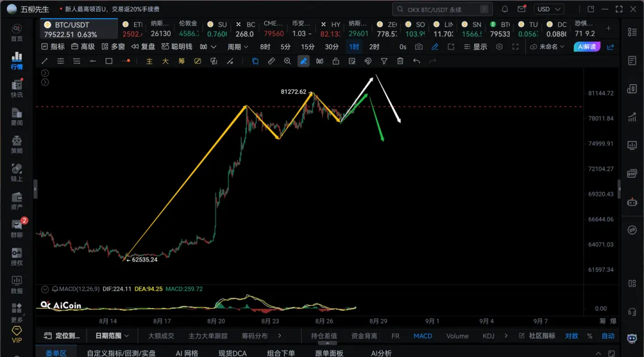This screenshot has height=357, width=644.
Task: Open the 周期 period dropdown
Action: pos(238,47)
